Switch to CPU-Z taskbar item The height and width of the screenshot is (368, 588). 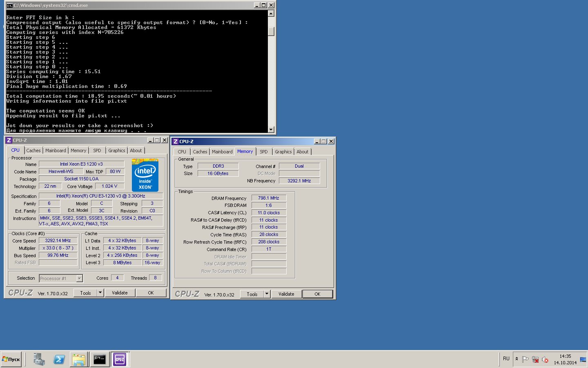tap(120, 359)
